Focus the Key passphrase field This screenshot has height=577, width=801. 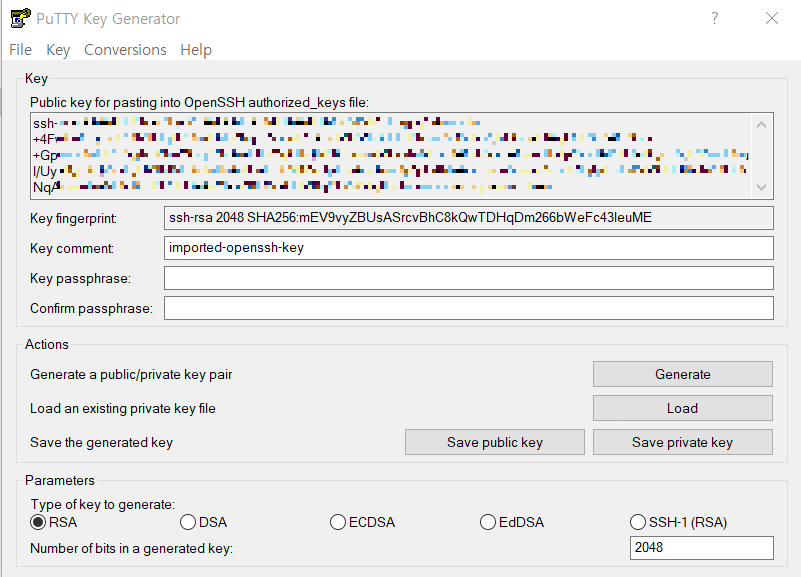[x=468, y=278]
